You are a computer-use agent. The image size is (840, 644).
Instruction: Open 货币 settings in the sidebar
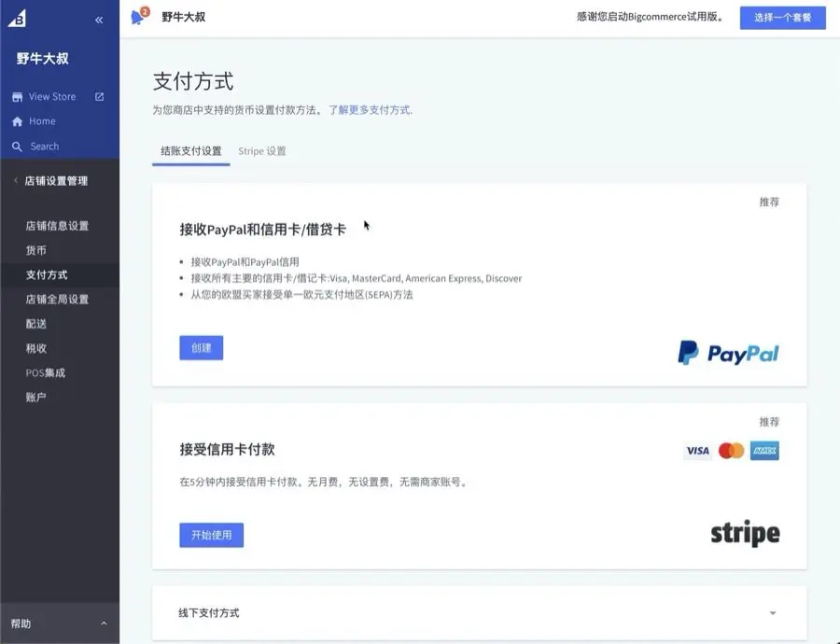35,250
